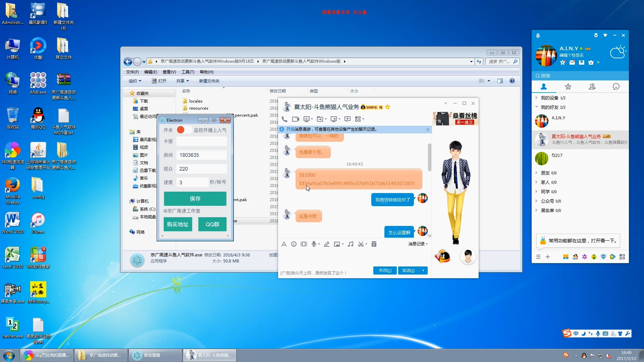The height and width of the screenshot is (362, 644).
Task: Open the 编辑(E) menu in Explorer
Action: 151,72
